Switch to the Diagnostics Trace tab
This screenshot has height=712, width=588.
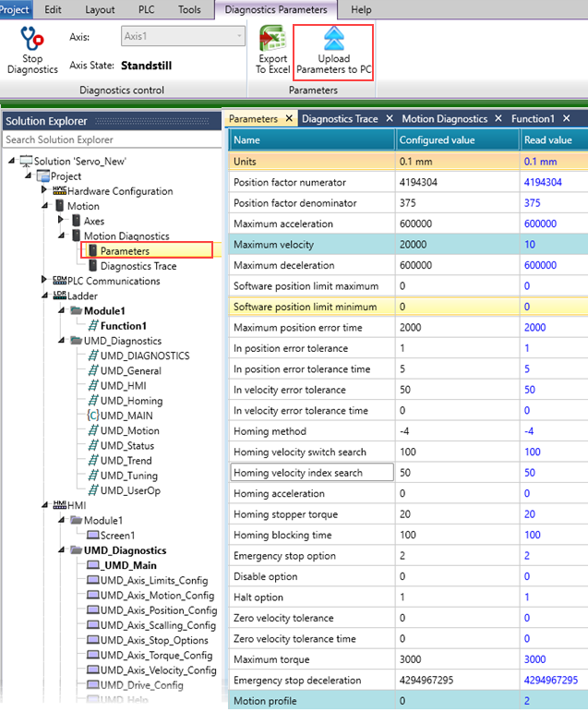(340, 118)
